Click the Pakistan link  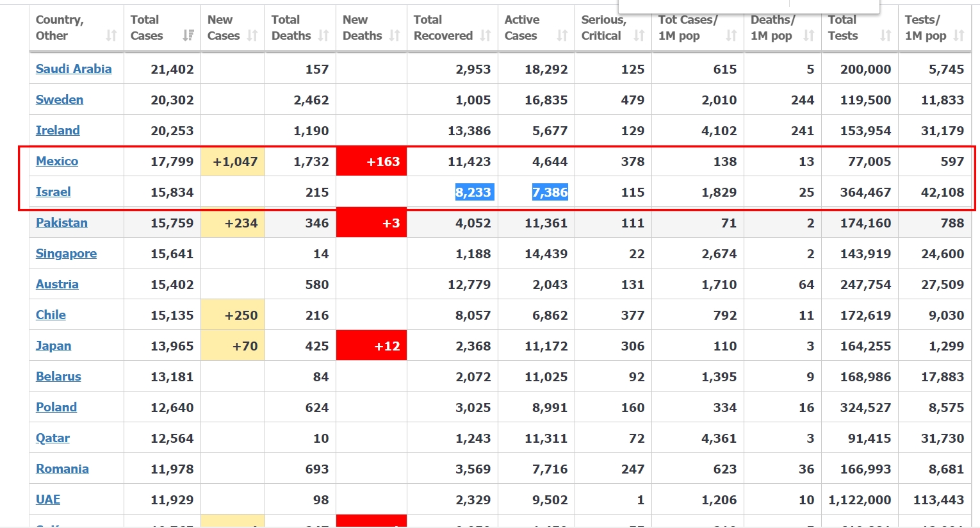[x=61, y=223]
